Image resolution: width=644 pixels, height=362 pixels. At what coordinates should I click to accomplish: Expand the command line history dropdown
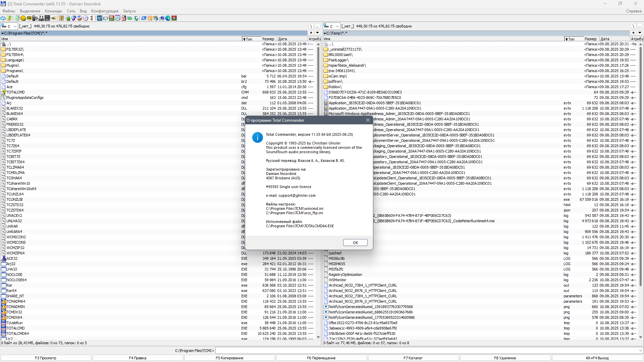coord(641,351)
